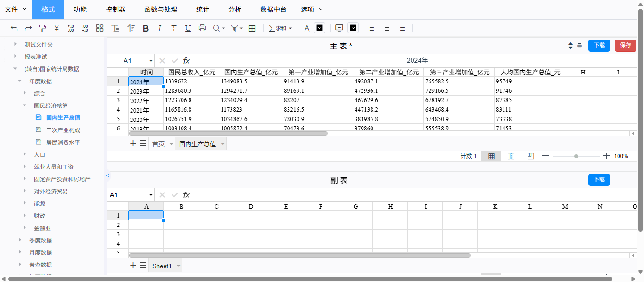Toggle italic formatting

pyautogui.click(x=160, y=28)
